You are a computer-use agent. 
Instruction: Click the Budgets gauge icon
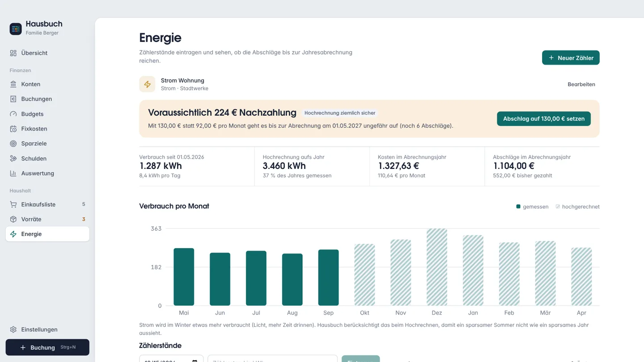click(13, 114)
